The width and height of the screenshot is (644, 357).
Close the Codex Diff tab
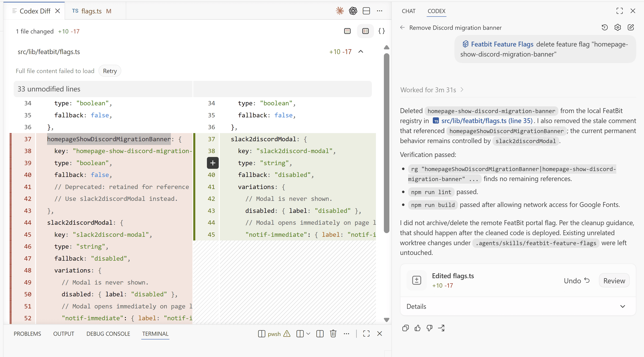(57, 11)
